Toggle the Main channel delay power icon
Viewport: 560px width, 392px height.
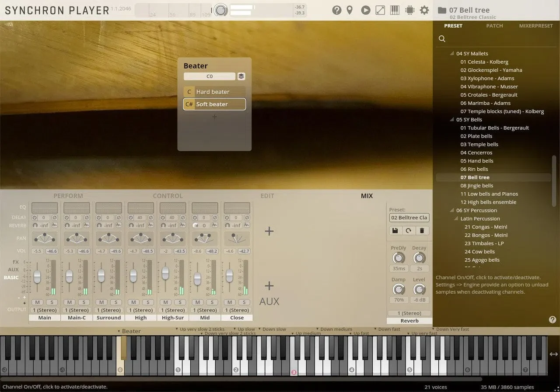pyautogui.click(x=35, y=217)
